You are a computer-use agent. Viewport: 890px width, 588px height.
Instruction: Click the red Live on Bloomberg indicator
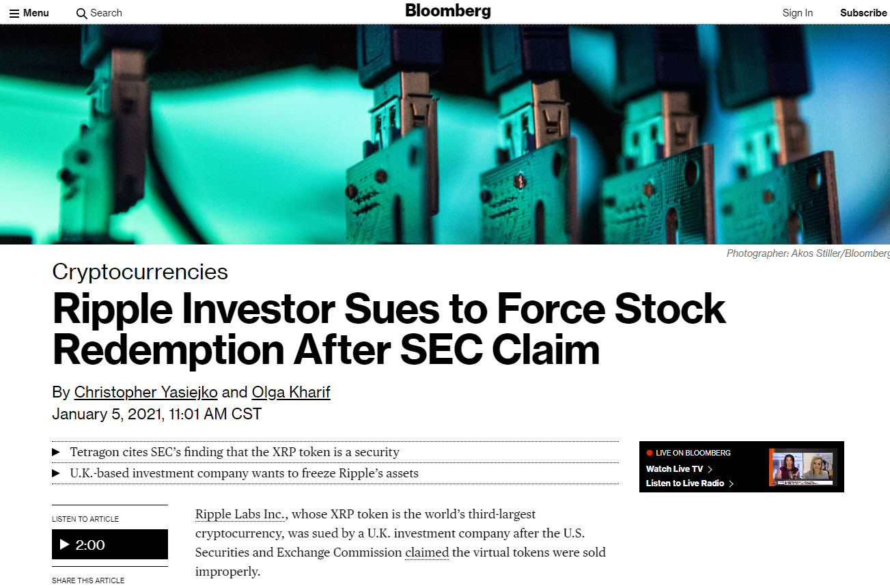650,453
